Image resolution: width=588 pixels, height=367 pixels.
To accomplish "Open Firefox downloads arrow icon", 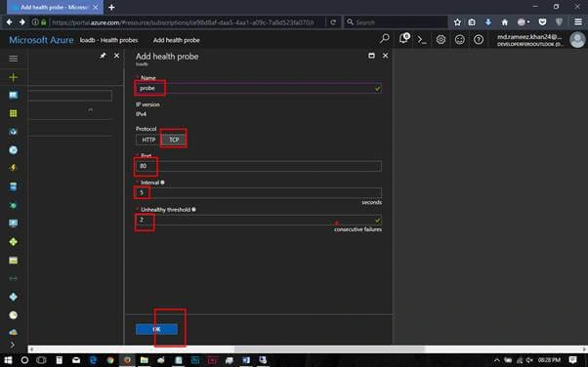I will pyautogui.click(x=488, y=22).
